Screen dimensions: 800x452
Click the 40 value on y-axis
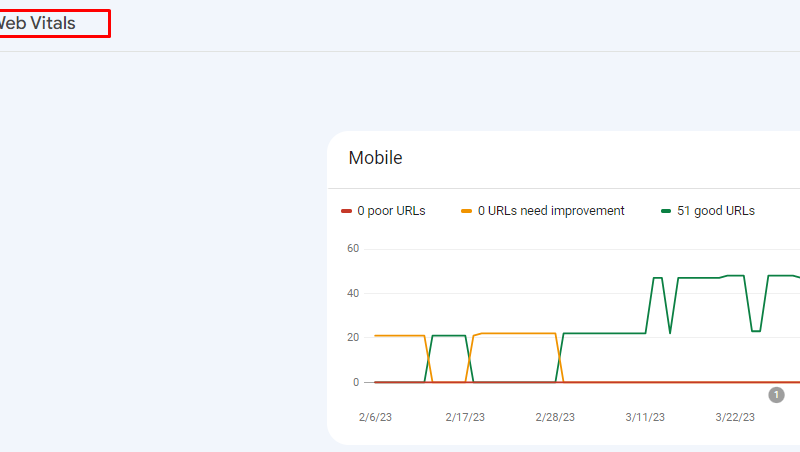[x=352, y=293]
